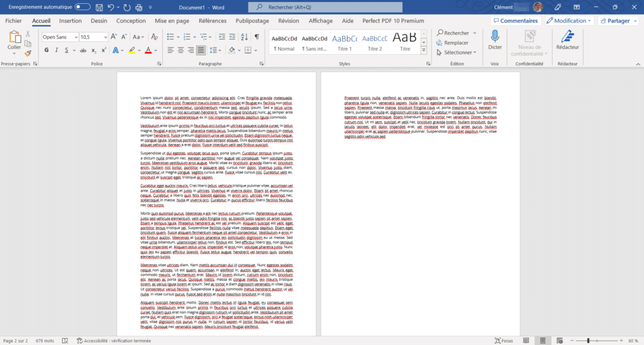Show paragraph marks with pilcrow icon

point(257,37)
